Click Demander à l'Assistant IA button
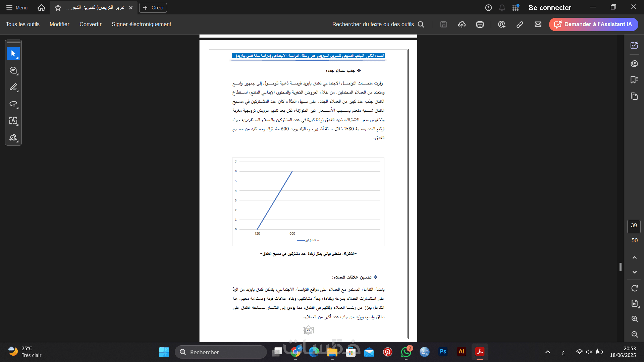 [x=593, y=24]
